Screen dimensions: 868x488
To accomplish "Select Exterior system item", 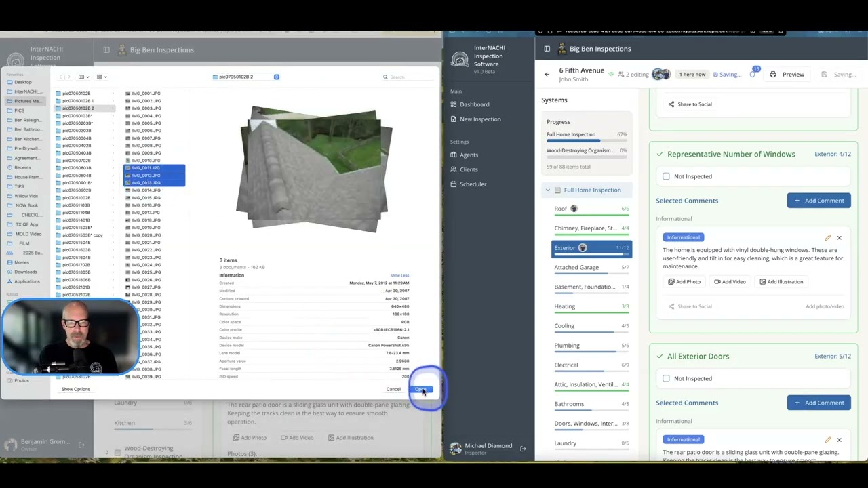I will (591, 248).
